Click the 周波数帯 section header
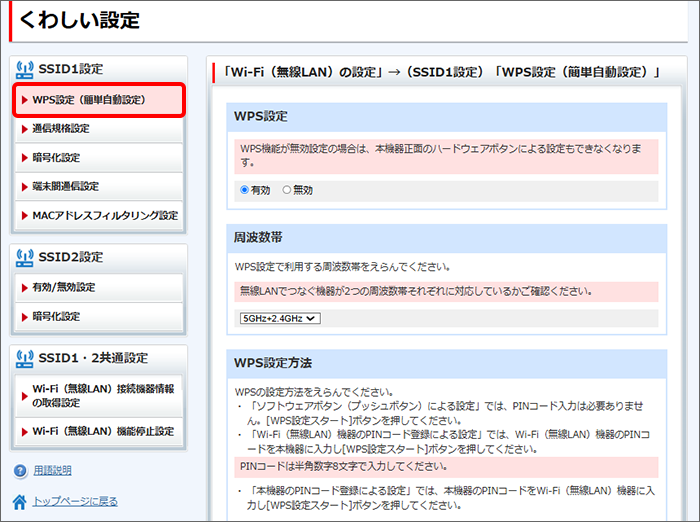Screen dimensions: 700x522 [x=446, y=238]
